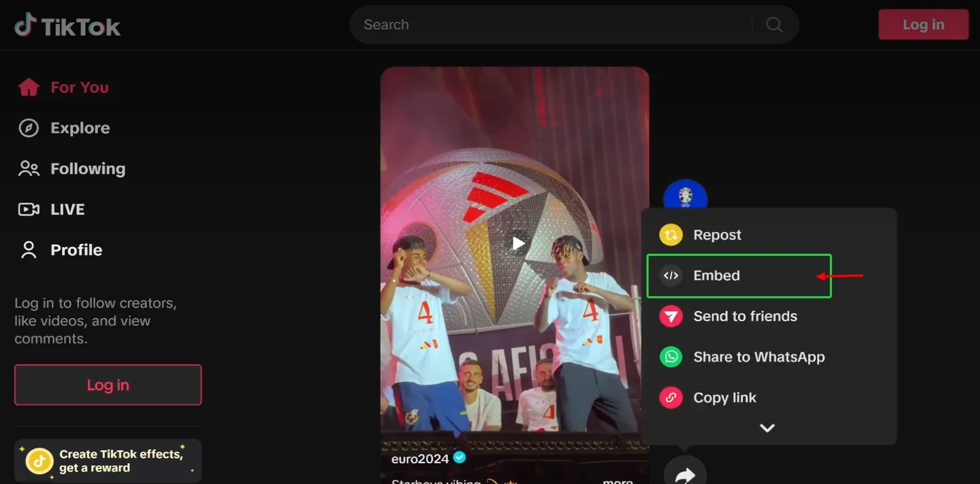Click the Explore compass icon
Image resolution: width=980 pixels, height=484 pixels.
[29, 128]
